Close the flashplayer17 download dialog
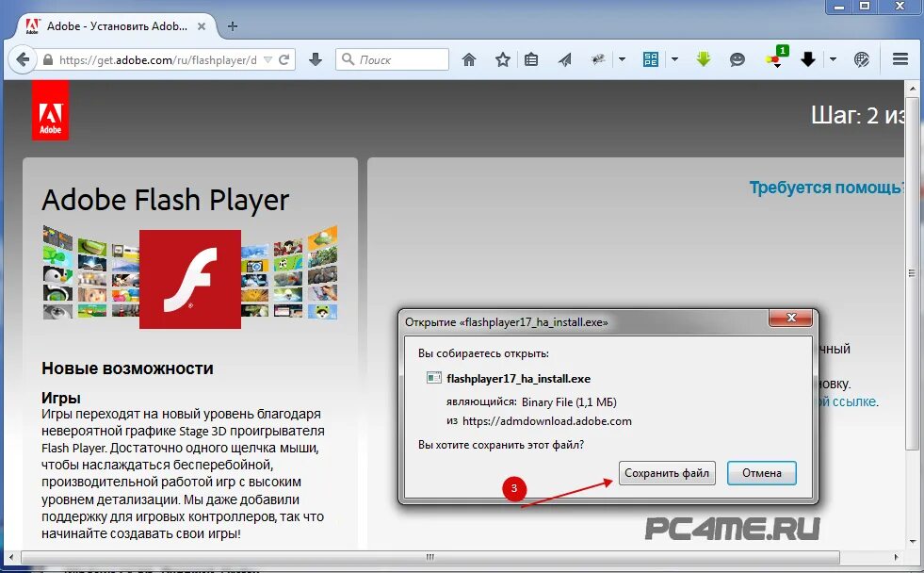This screenshot has height=573, width=924. [x=791, y=318]
